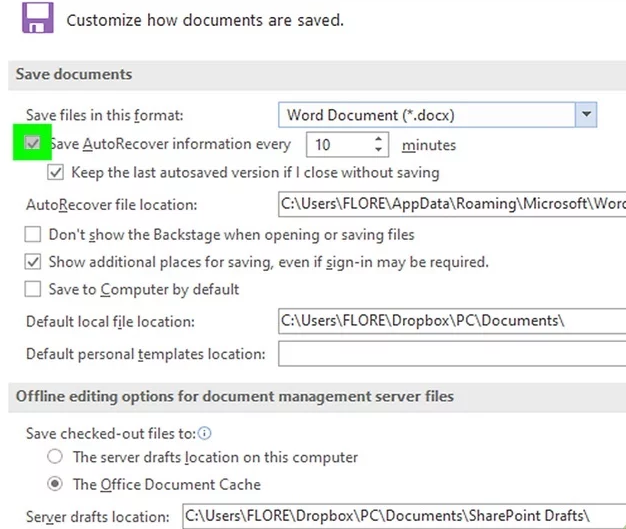Image resolution: width=626 pixels, height=529 pixels.
Task: Open the Save files format dropdown arrow
Action: [x=586, y=115]
